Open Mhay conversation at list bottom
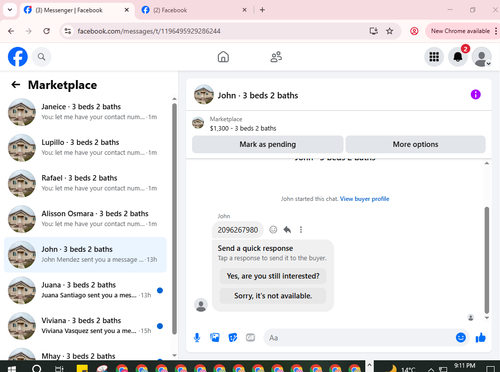Image resolution: width=500 pixels, height=372 pixels. [85, 353]
